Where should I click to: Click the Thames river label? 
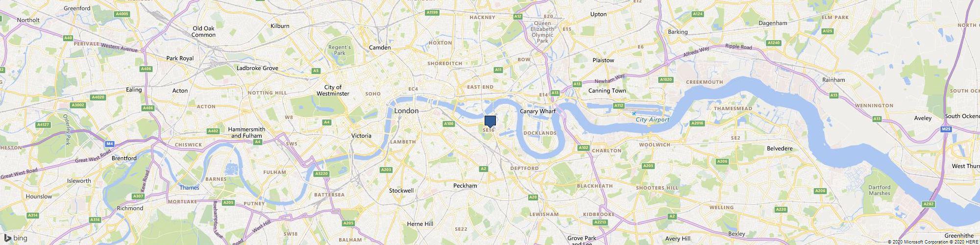click(x=189, y=188)
